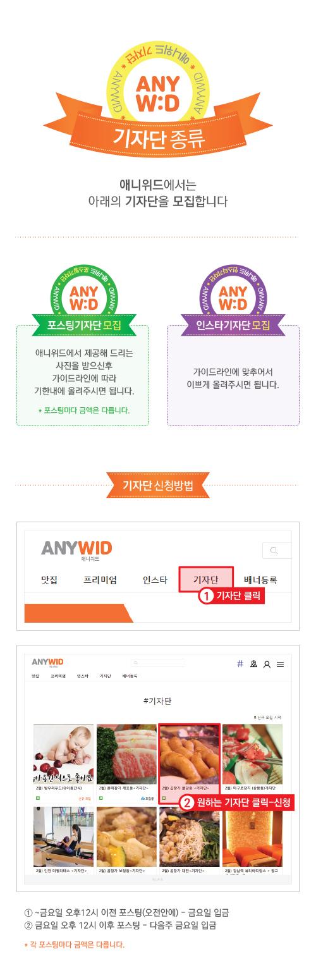Open the baby food 기자단 thumbnail

(63, 763)
